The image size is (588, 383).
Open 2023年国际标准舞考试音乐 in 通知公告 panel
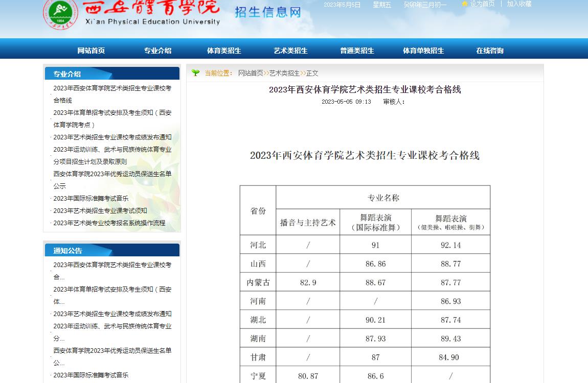click(x=91, y=375)
